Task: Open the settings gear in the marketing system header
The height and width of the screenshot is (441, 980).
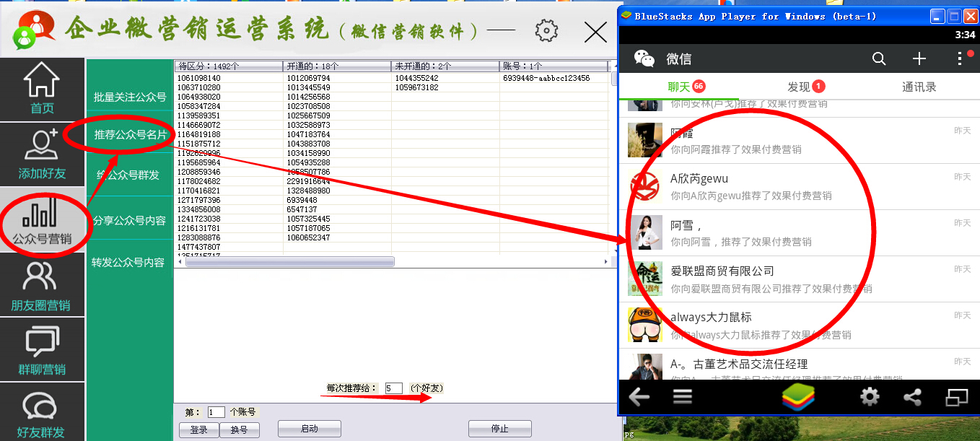Action: tap(547, 31)
